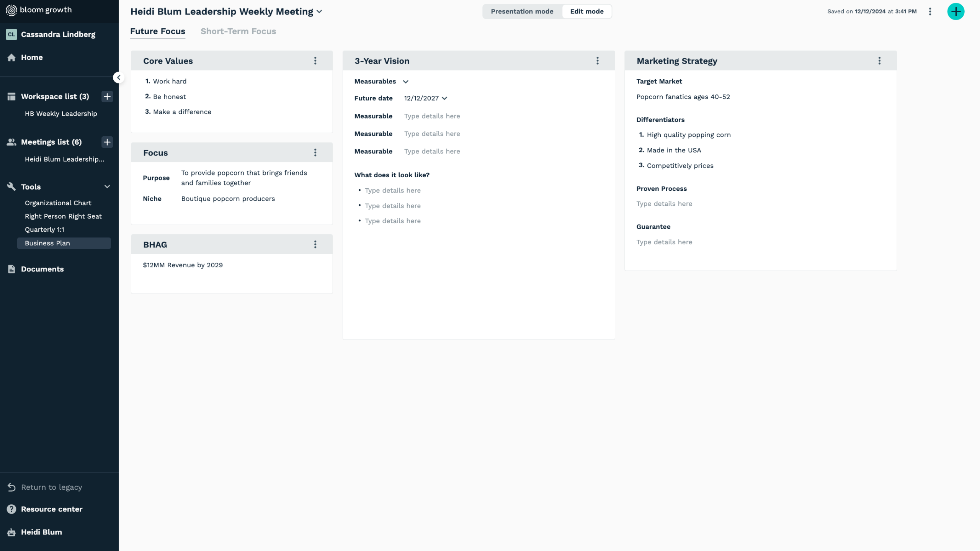This screenshot has width=980, height=551.
Task: Open the BHAG card options menu
Action: point(315,244)
